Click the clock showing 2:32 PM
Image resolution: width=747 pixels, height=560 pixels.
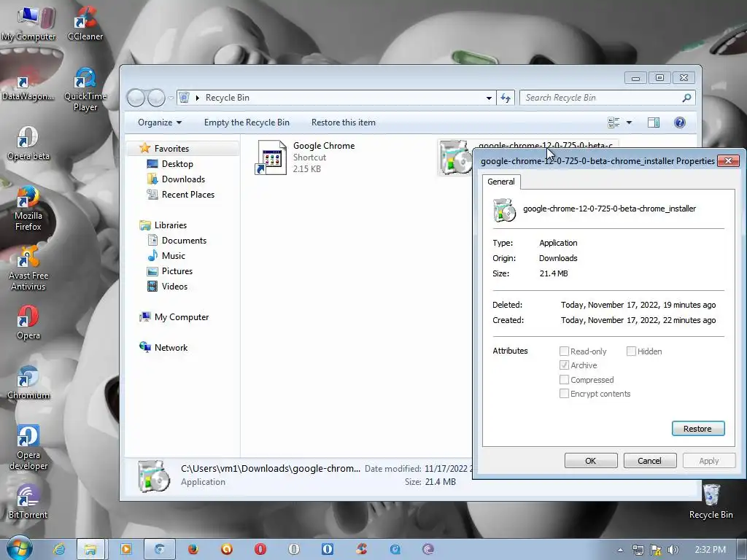(x=710, y=550)
